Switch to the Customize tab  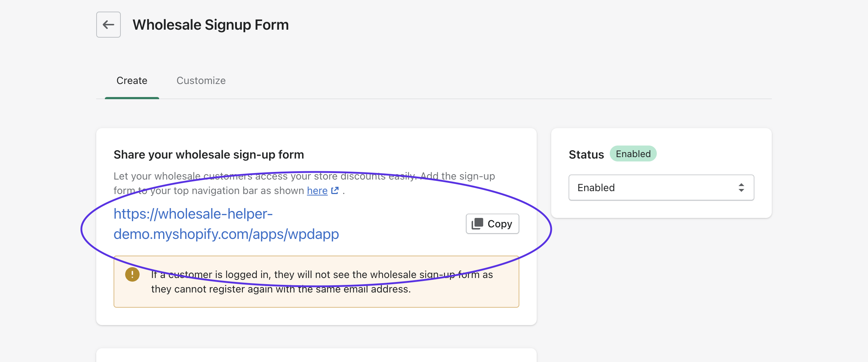tap(201, 80)
